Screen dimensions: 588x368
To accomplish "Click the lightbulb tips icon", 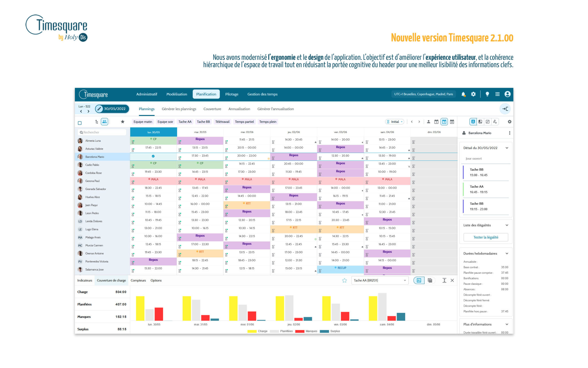I will [x=487, y=94].
